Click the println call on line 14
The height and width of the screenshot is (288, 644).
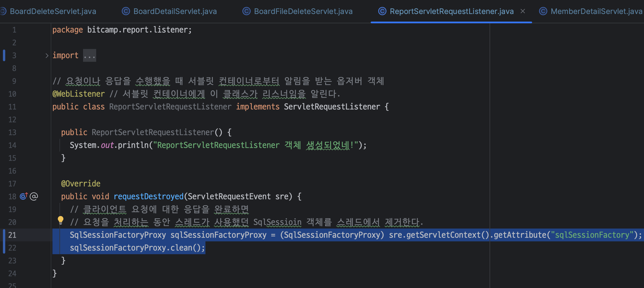[133, 145]
